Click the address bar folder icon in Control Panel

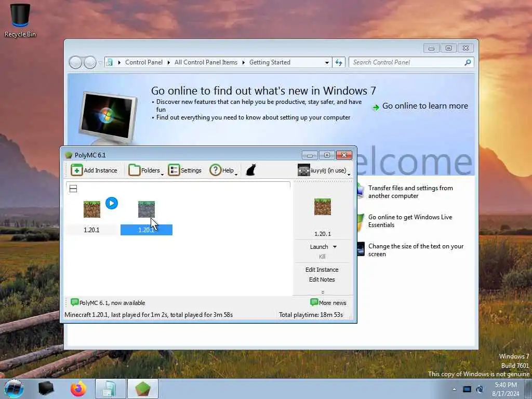pos(109,62)
